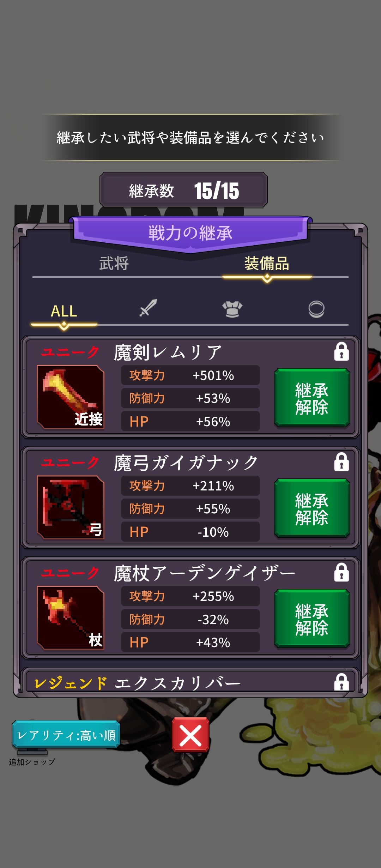Screen dimensions: 381x868
Task: Toggle the lock on 魔弓ガイガナック
Action: point(341,462)
